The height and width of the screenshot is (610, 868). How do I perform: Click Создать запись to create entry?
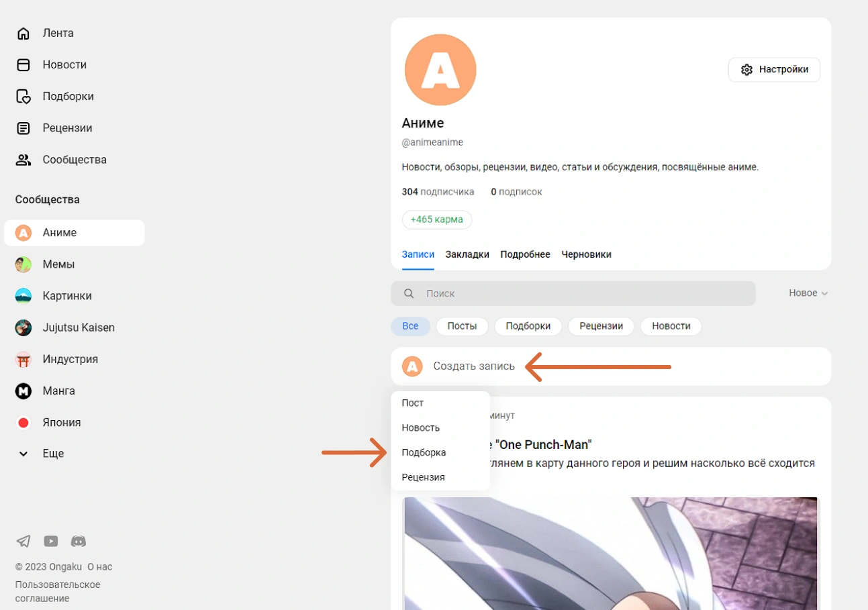(473, 366)
